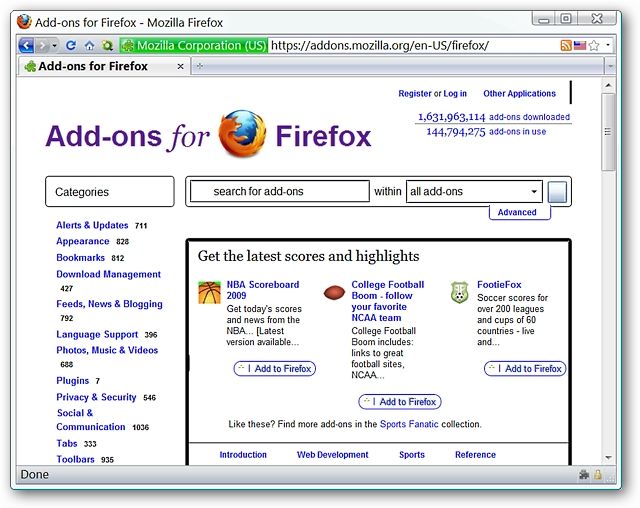Switch to the Introduction tab

pos(243,455)
